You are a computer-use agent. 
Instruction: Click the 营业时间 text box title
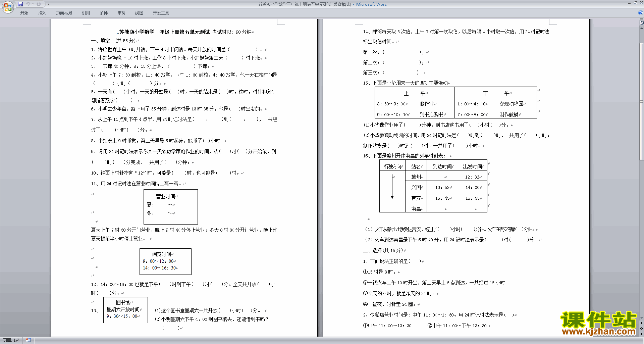tap(165, 196)
